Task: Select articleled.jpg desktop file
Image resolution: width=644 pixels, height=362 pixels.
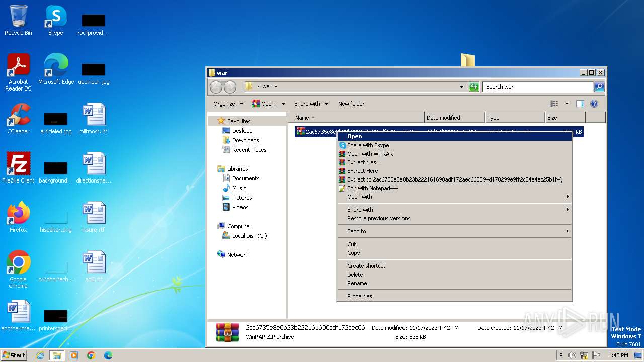Action: pos(56,122)
